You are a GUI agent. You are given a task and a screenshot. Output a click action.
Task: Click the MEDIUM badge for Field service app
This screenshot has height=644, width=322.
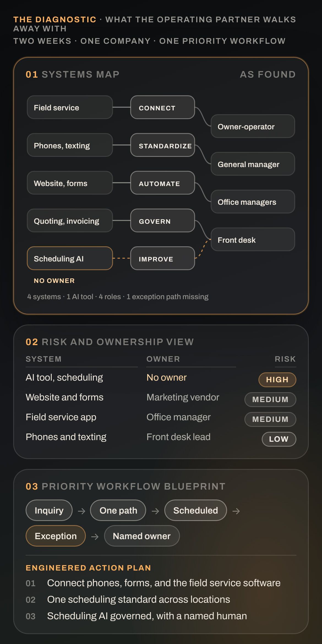270,419
